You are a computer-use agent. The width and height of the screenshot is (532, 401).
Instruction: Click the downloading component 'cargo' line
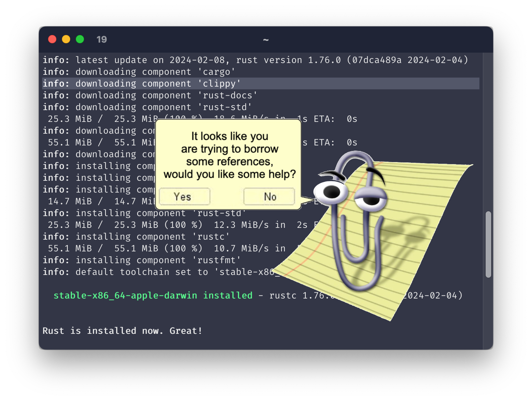(x=139, y=72)
